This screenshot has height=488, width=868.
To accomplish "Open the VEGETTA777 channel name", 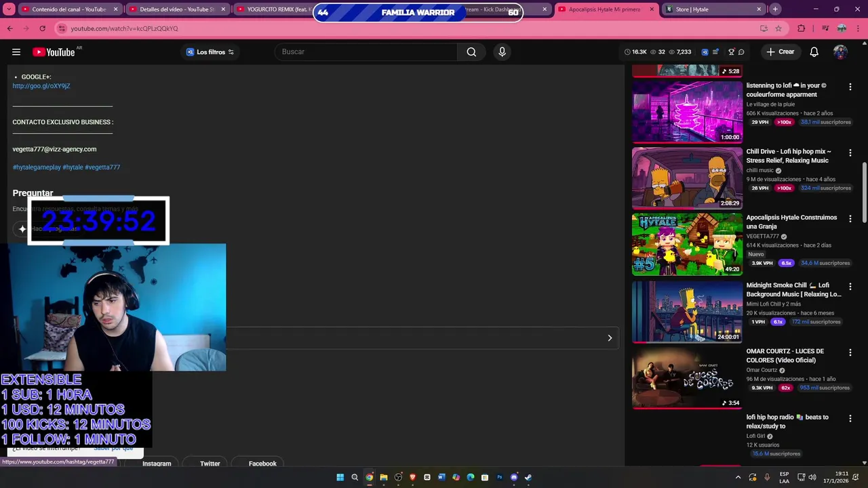I will (762, 237).
